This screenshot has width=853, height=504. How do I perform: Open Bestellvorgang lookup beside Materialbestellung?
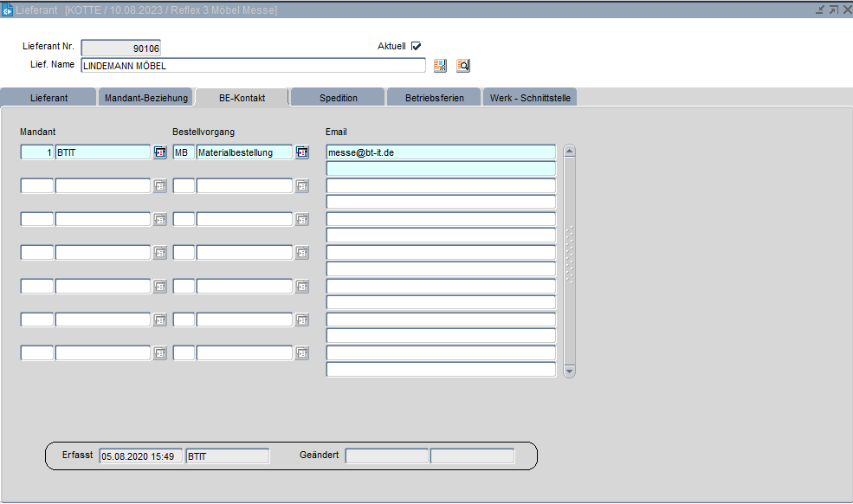pos(301,152)
